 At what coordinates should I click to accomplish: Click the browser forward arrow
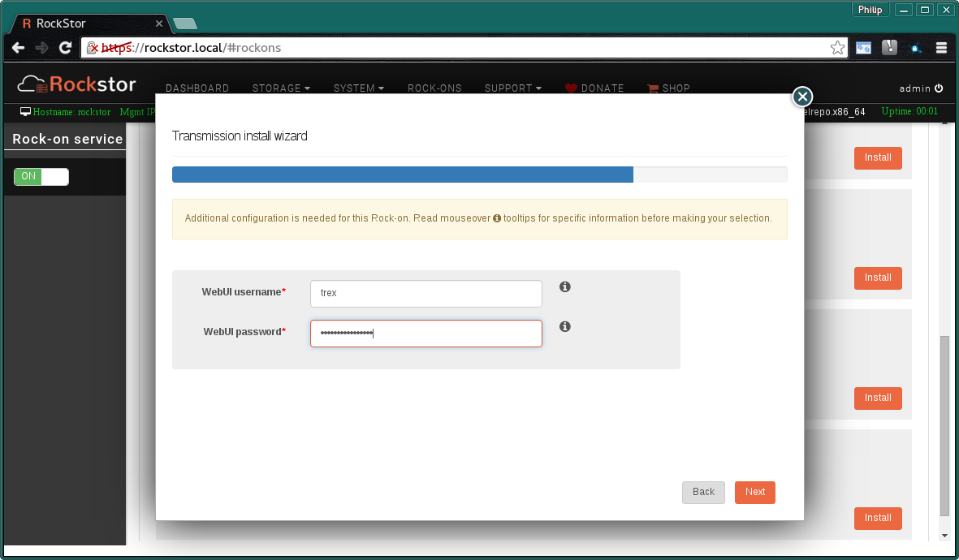(x=41, y=48)
